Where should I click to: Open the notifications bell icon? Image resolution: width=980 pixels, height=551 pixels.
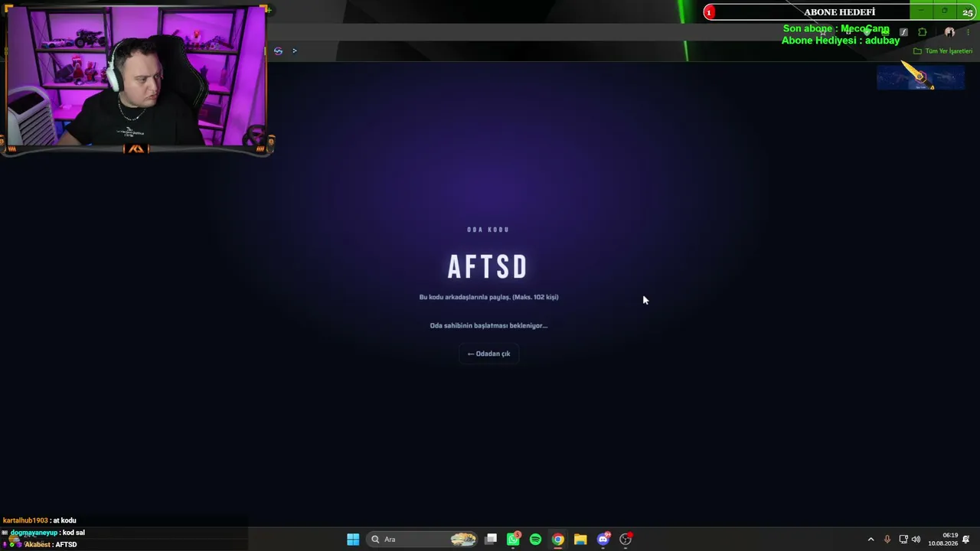click(x=966, y=540)
